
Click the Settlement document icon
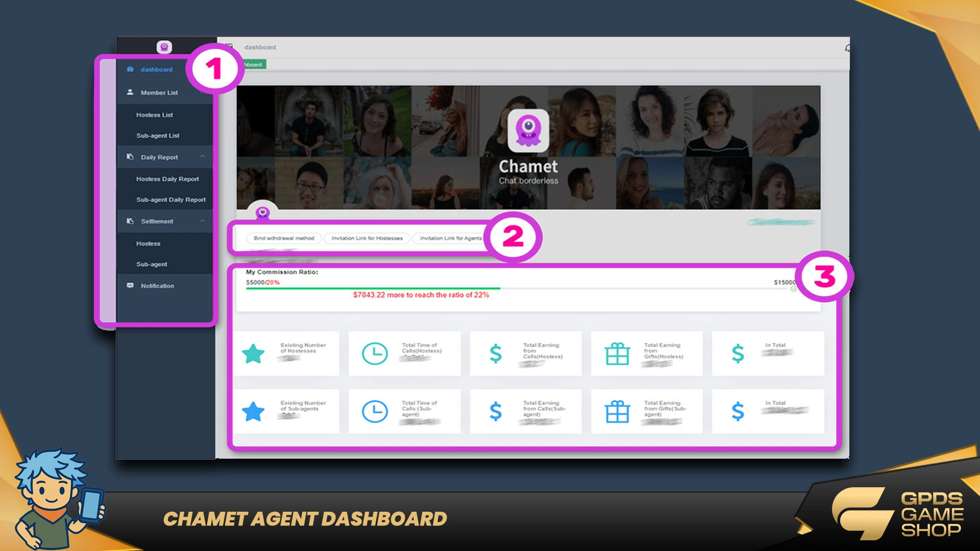(x=130, y=221)
